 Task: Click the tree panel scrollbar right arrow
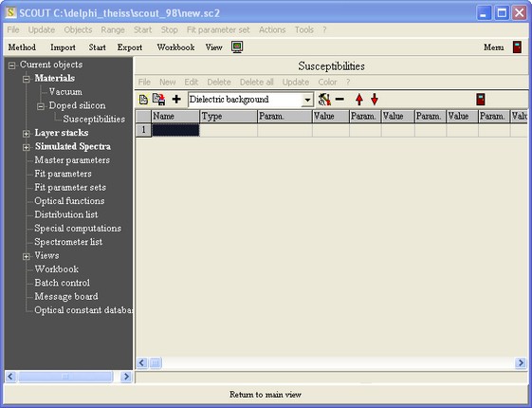pyautogui.click(x=126, y=377)
